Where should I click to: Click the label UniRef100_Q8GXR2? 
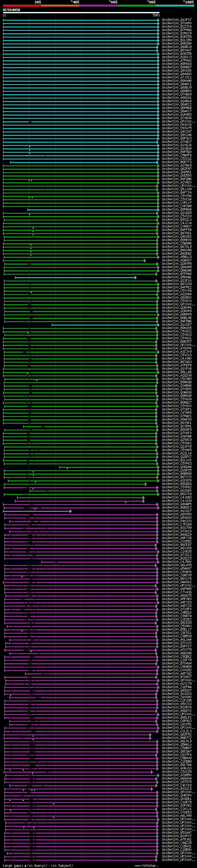tap(177, 236)
